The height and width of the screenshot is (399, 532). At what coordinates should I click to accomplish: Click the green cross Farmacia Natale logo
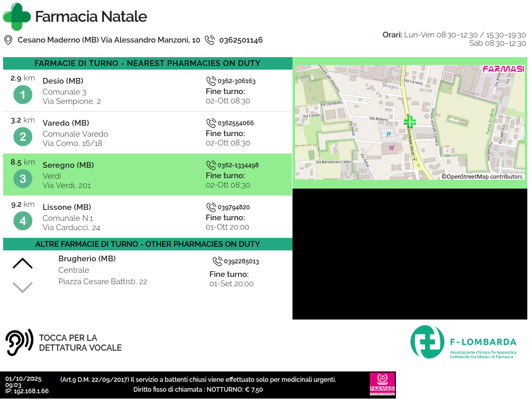coord(17,17)
